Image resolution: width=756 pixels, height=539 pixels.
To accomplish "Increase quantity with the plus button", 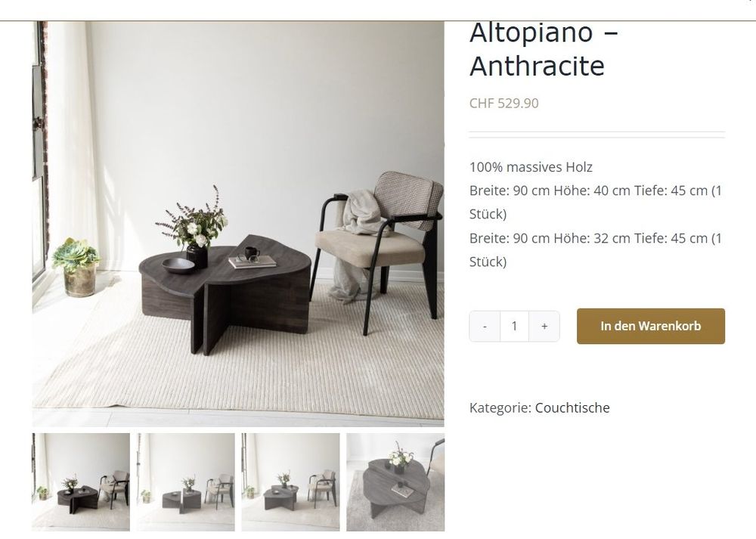I will [544, 327].
